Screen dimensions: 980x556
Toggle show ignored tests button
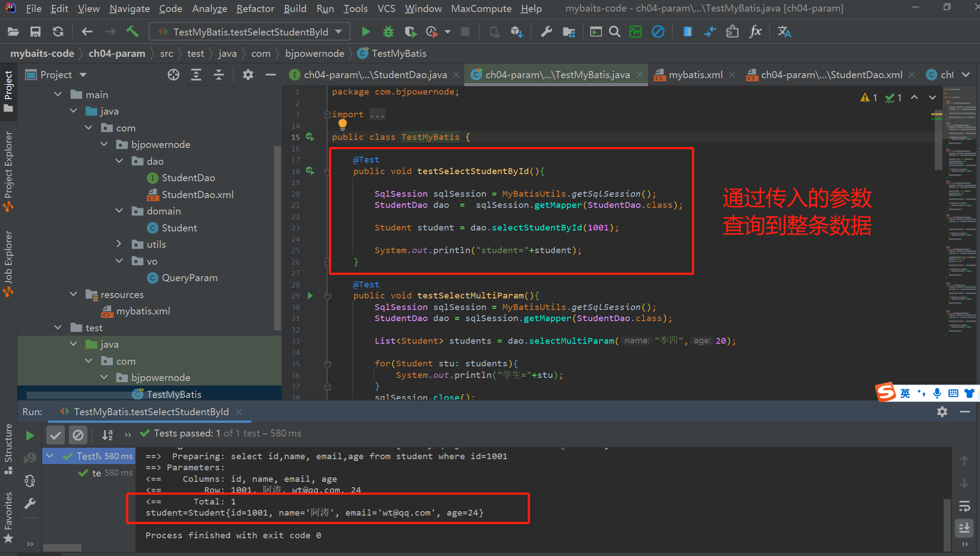78,436
